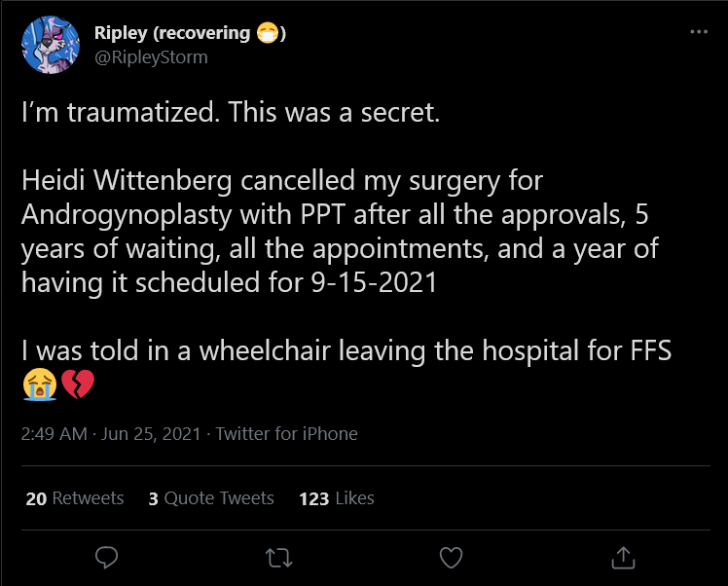The image size is (728, 586).
Task: Open the RipleyStorm profile avatar
Action: pos(51,45)
